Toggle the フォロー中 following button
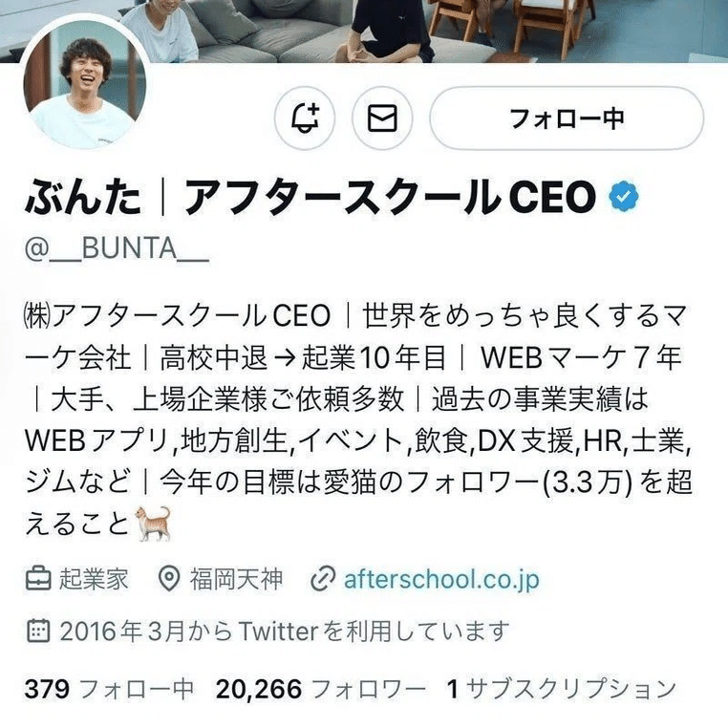Screen dimensions: 728x728 [567, 118]
